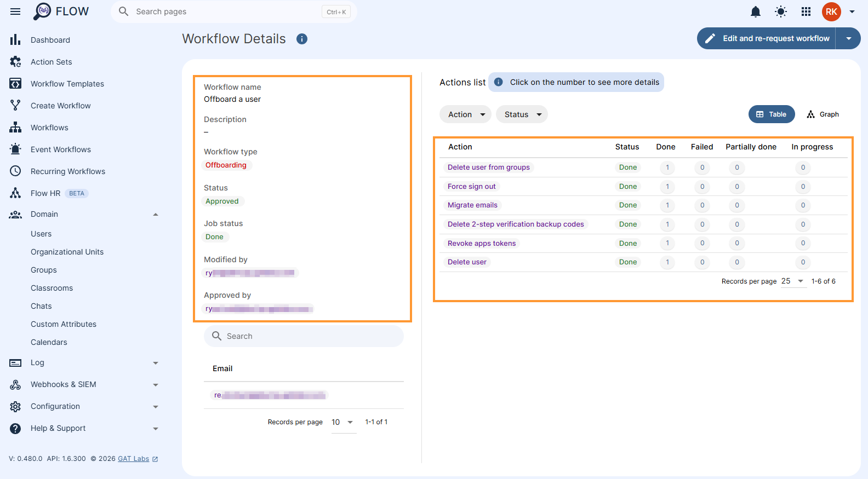Open Custom Attributes page
Image resolution: width=868 pixels, height=479 pixels.
[64, 324]
